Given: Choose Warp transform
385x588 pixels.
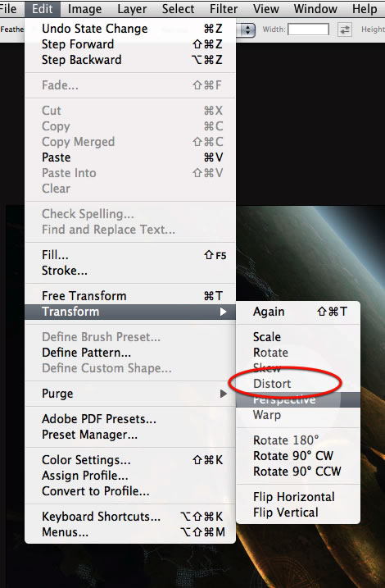Looking at the screenshot, I should 298,415.
